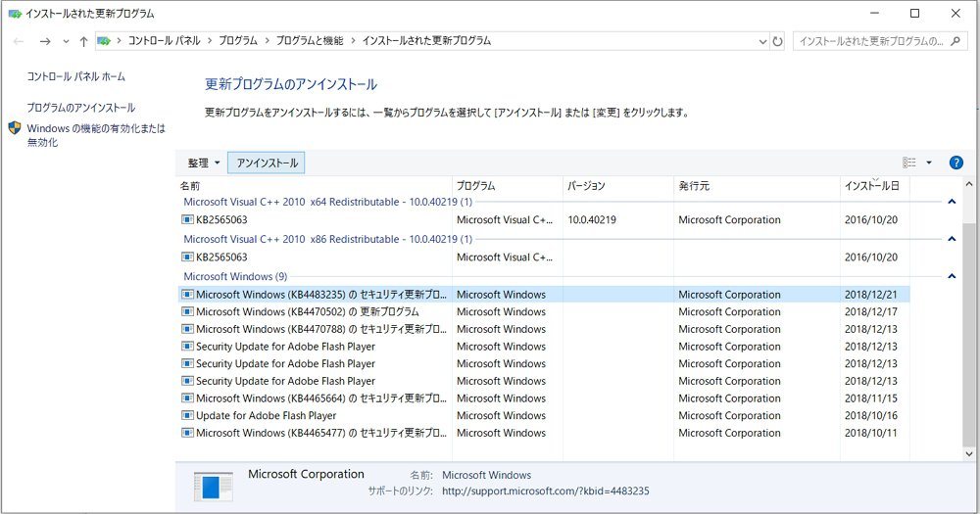Click the icon of KB4470502 update
This screenshot has width=980, height=514.
tap(187, 311)
